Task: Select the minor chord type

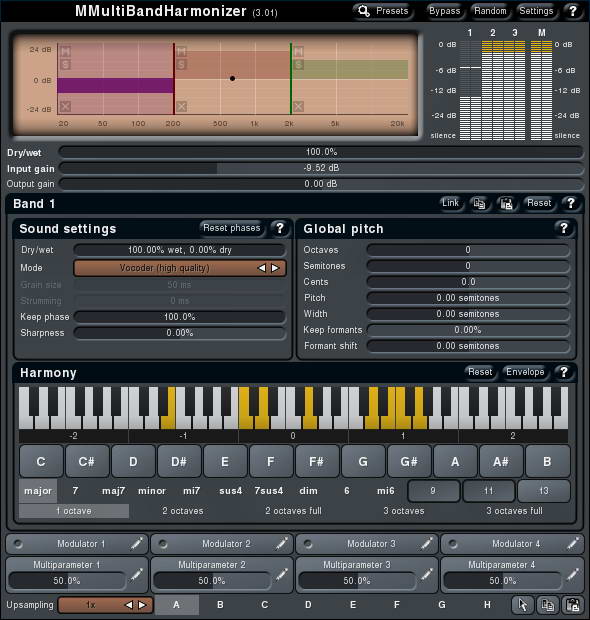Action: pyautogui.click(x=151, y=491)
